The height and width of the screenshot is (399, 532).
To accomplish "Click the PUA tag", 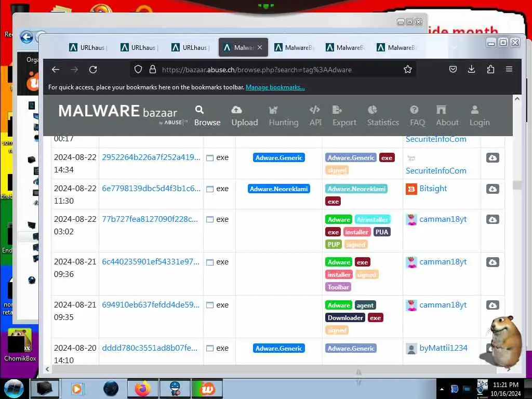I will coord(382,232).
